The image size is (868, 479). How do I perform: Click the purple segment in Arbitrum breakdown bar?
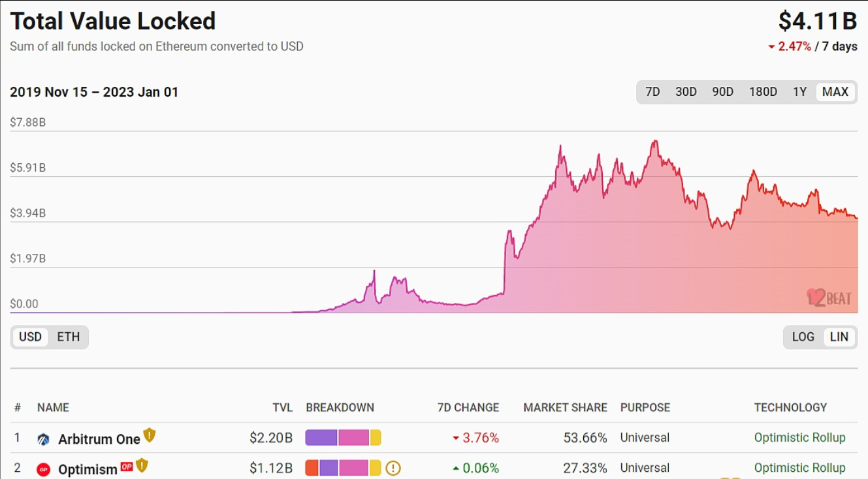(321, 438)
